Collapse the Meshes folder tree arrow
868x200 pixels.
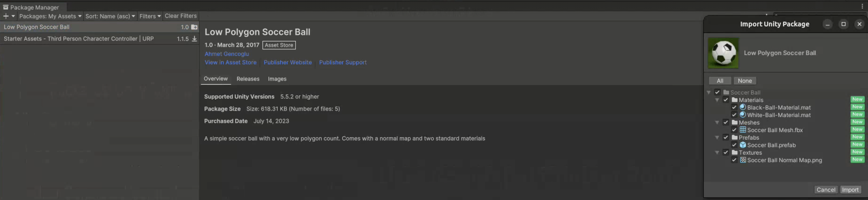(717, 122)
